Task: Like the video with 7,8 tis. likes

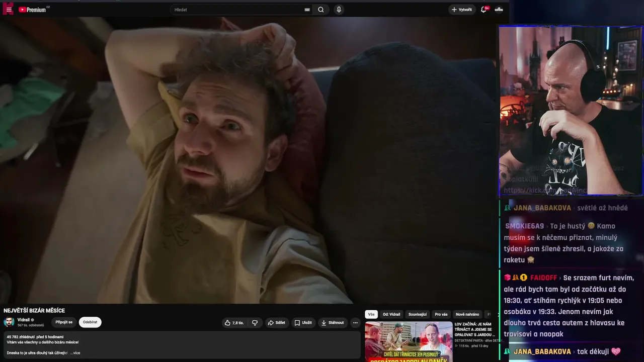Action: pos(234,323)
